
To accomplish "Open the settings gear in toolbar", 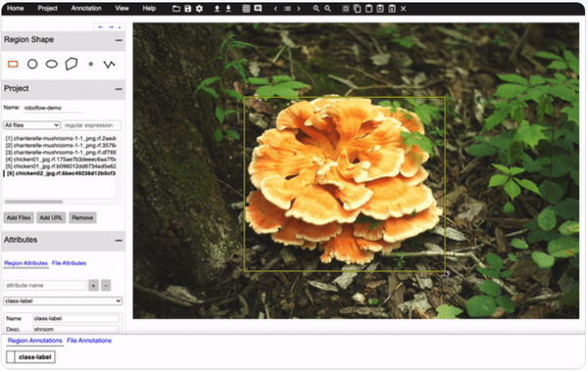I will (199, 8).
